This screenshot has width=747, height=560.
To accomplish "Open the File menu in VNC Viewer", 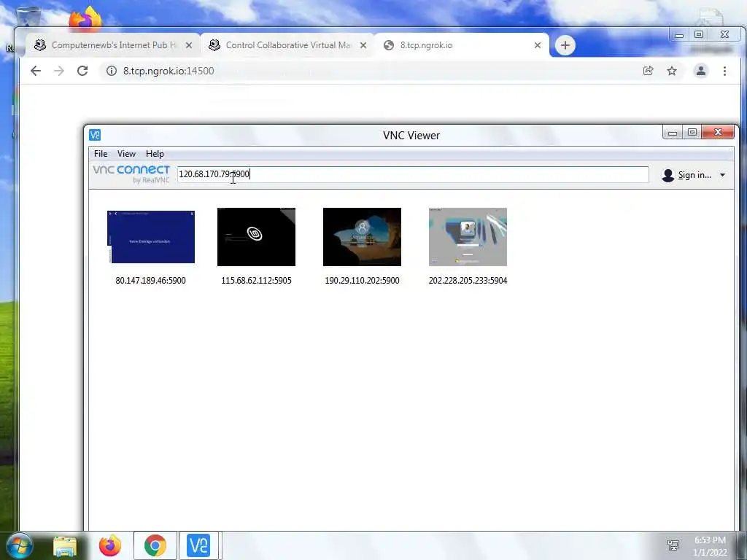I will point(101,154).
